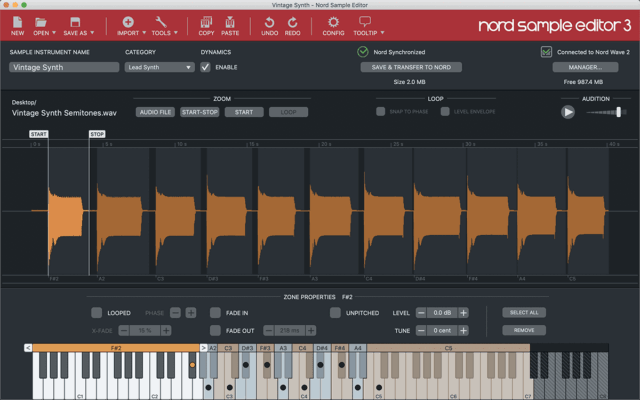Enable the Unpitched checkbox
Screen dimensions: 640x400
(335, 313)
